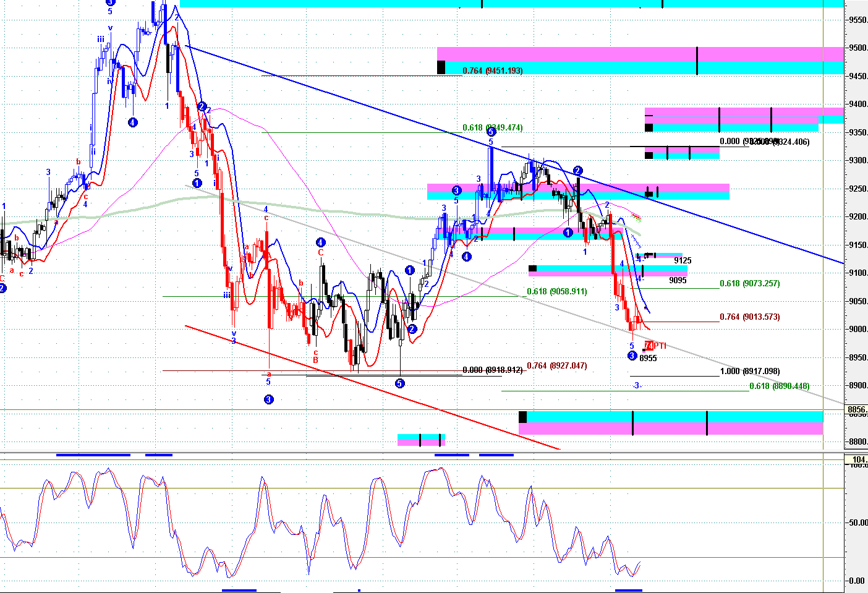Click the 9125 price annotation
This screenshot has width=868, height=593.
[683, 260]
